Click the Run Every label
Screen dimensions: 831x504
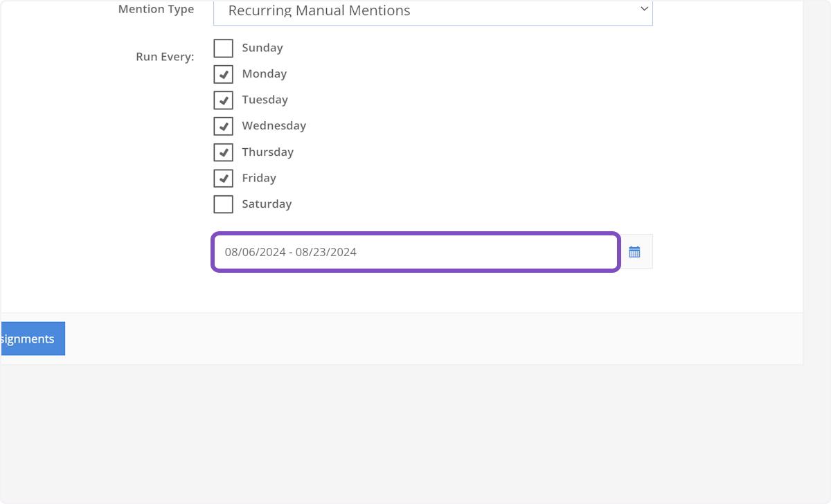[165, 57]
